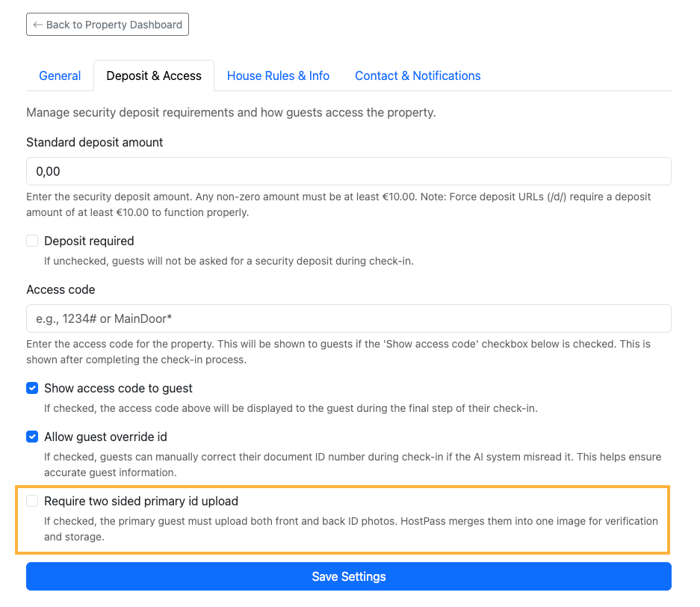Open the Contact & Notifications tab
700x607 pixels.
(418, 76)
